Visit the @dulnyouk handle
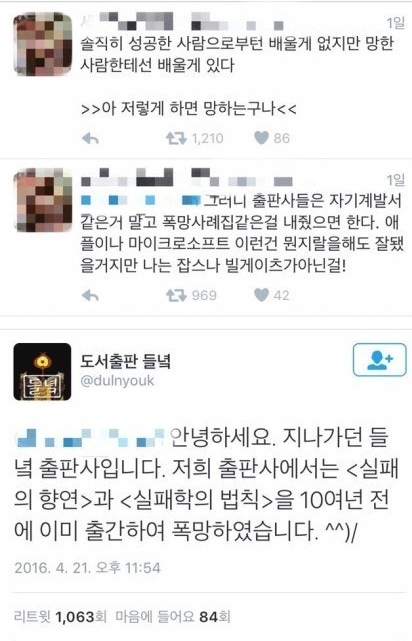 (x=117, y=381)
